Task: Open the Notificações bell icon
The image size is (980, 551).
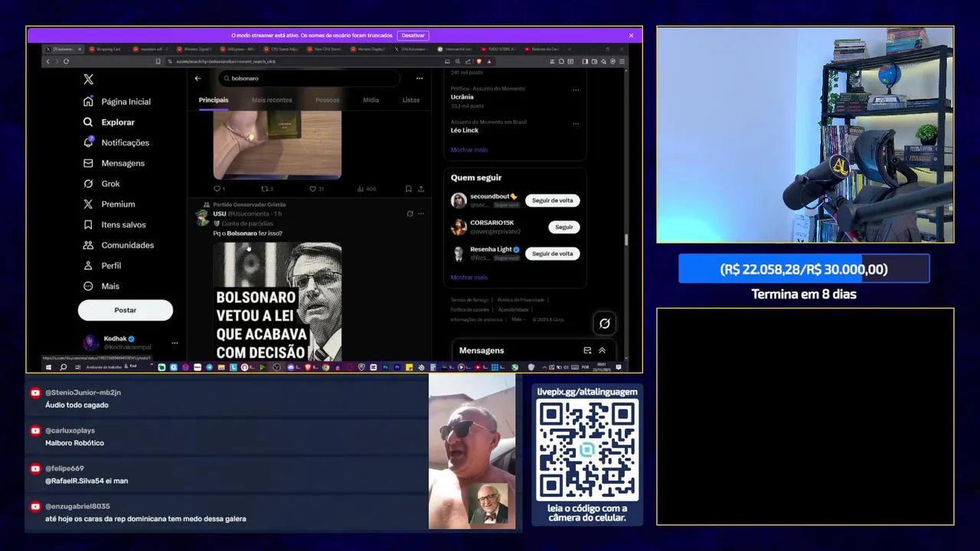Action: click(x=88, y=143)
